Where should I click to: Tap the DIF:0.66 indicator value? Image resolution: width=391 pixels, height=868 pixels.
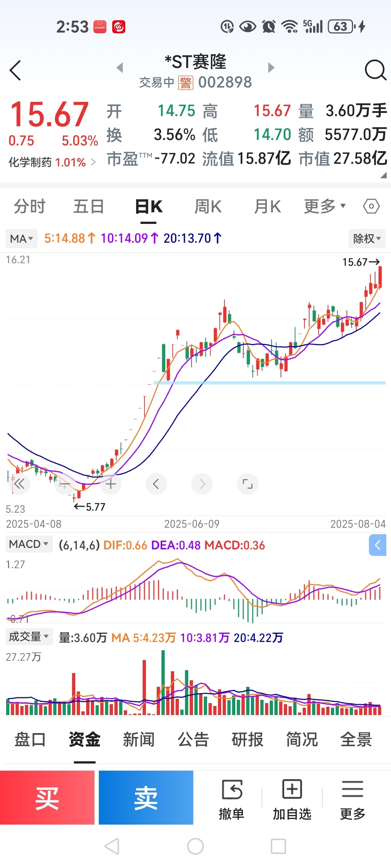pyautogui.click(x=125, y=545)
